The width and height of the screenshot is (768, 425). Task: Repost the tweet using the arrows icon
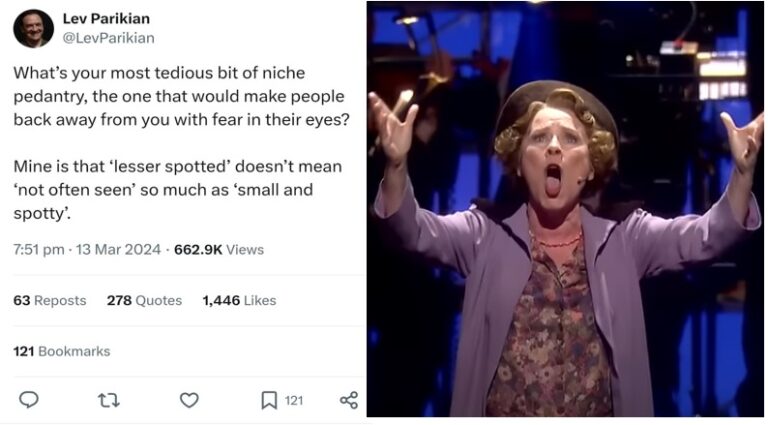(109, 400)
